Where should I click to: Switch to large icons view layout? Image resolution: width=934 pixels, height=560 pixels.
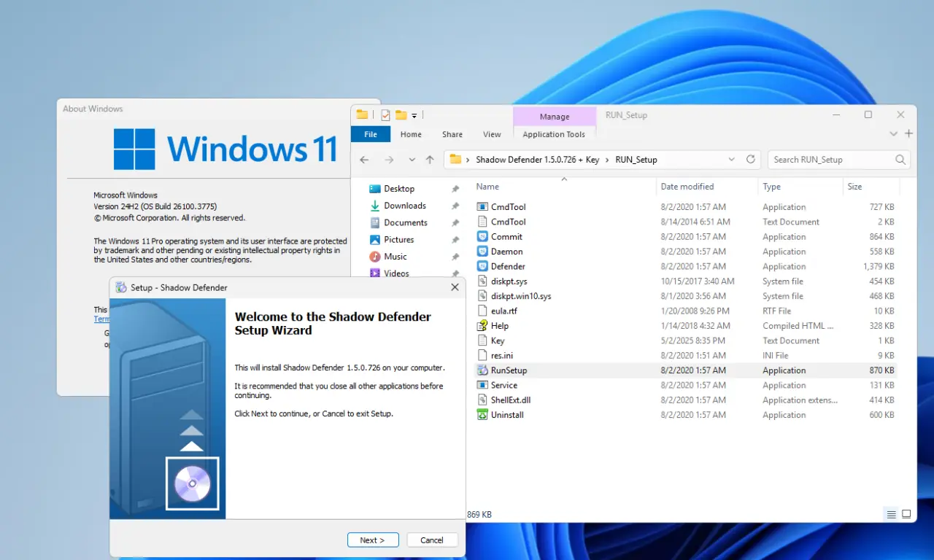coord(906,514)
